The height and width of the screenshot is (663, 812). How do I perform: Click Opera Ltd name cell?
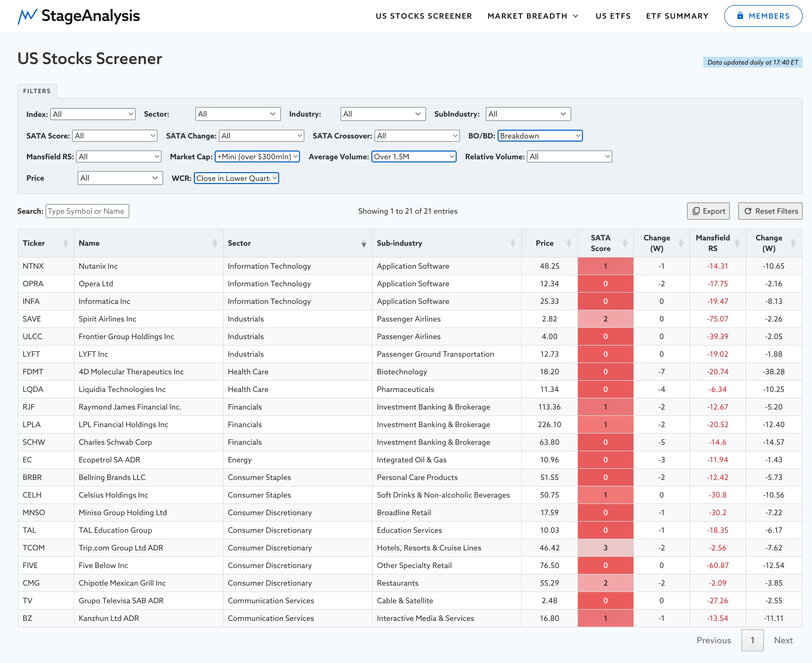(x=149, y=284)
